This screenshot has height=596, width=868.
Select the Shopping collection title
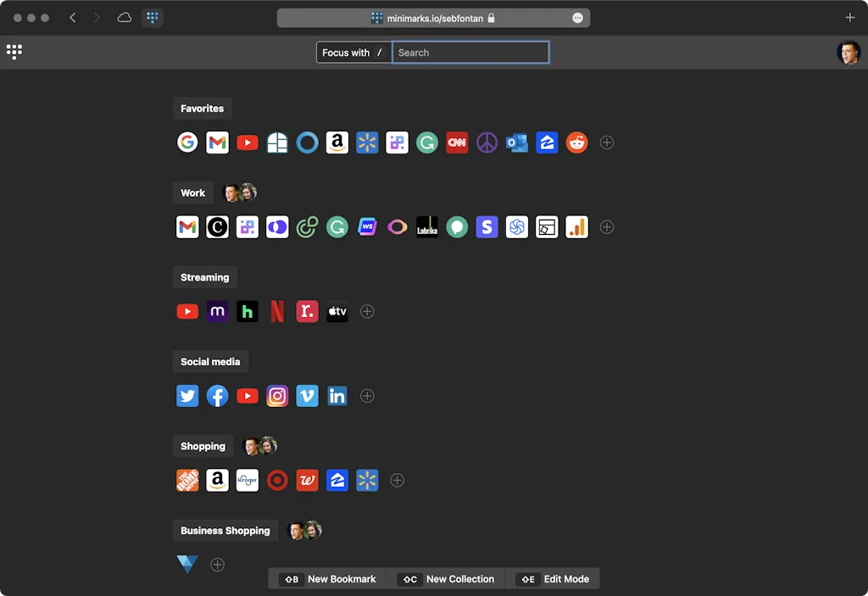[203, 447]
